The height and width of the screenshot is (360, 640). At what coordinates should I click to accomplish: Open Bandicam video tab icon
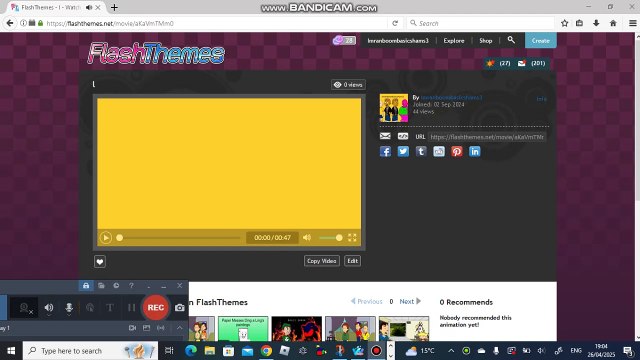click(132, 328)
